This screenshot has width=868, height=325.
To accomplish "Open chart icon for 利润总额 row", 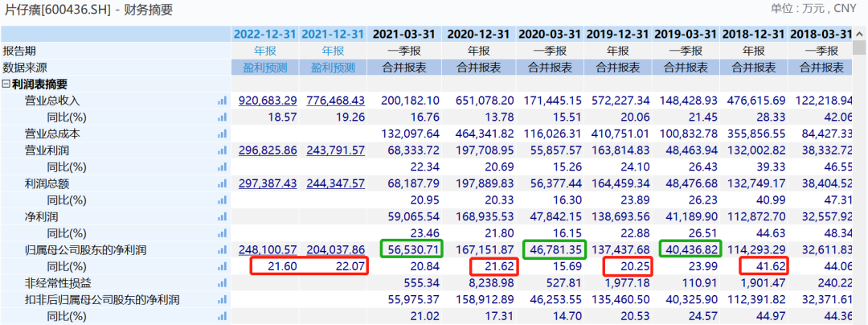I will click(x=223, y=183).
